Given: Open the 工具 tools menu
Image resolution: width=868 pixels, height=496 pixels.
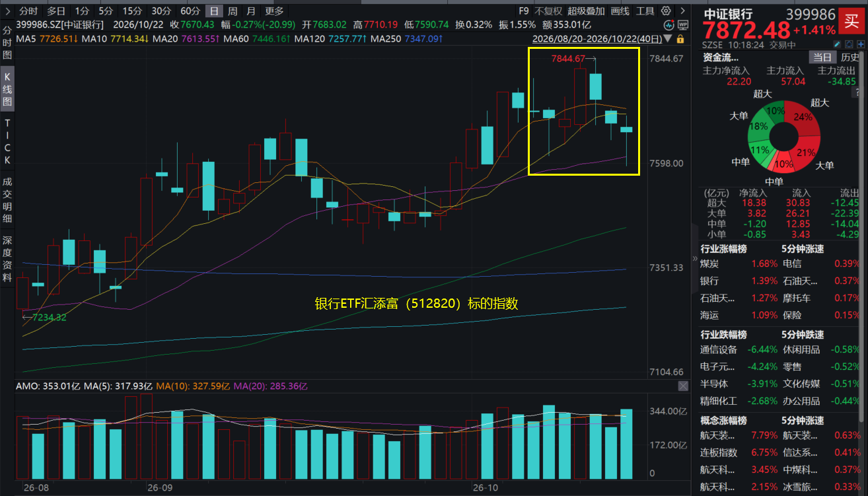Looking at the screenshot, I should (x=645, y=11).
